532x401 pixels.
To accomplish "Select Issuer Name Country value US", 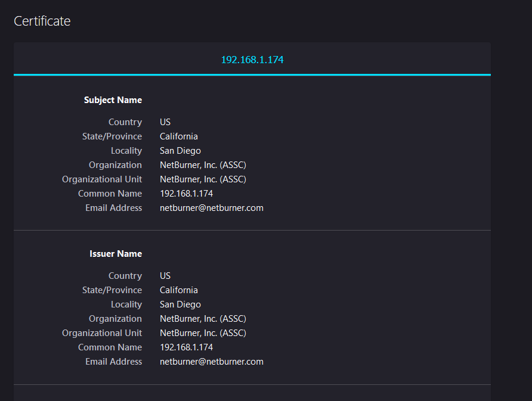I will click(x=165, y=276).
